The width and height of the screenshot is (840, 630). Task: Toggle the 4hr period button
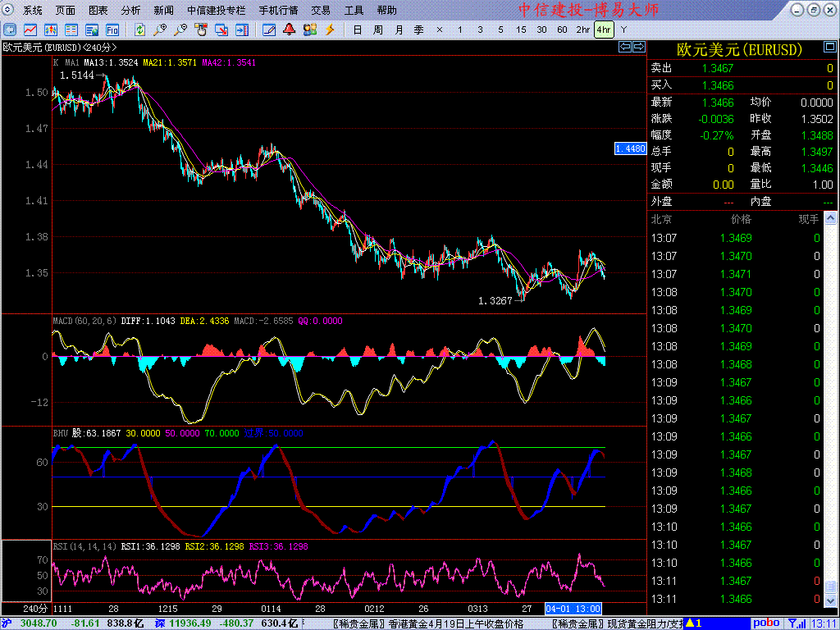[x=604, y=30]
